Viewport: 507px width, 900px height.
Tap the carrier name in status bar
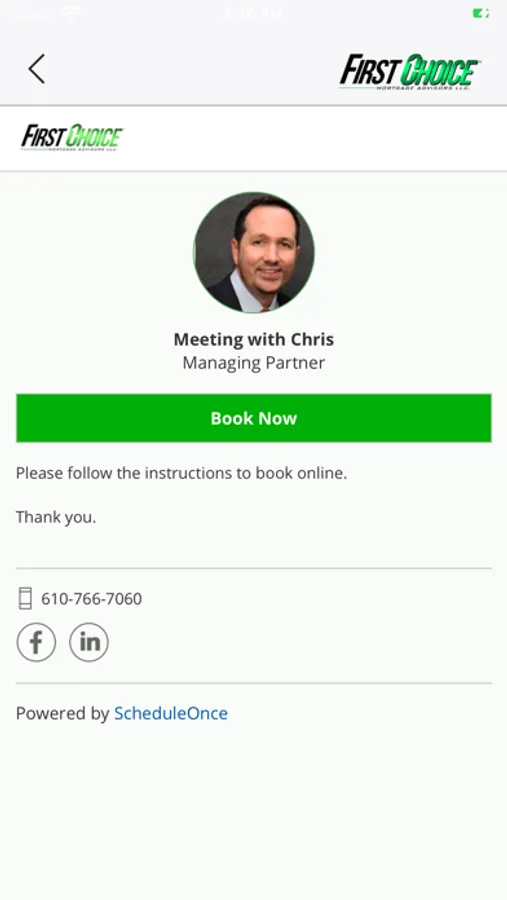coord(32,13)
